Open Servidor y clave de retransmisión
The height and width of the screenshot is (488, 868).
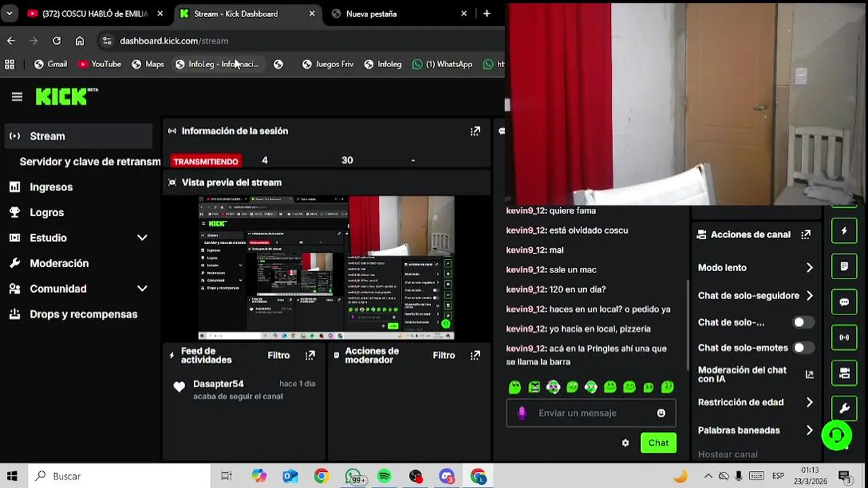[x=90, y=161]
